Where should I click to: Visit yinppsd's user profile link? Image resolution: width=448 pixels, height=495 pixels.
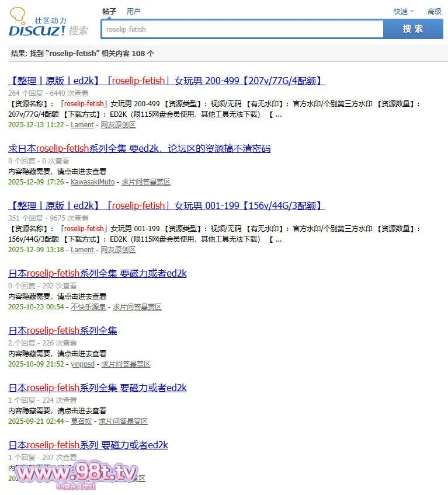click(82, 364)
